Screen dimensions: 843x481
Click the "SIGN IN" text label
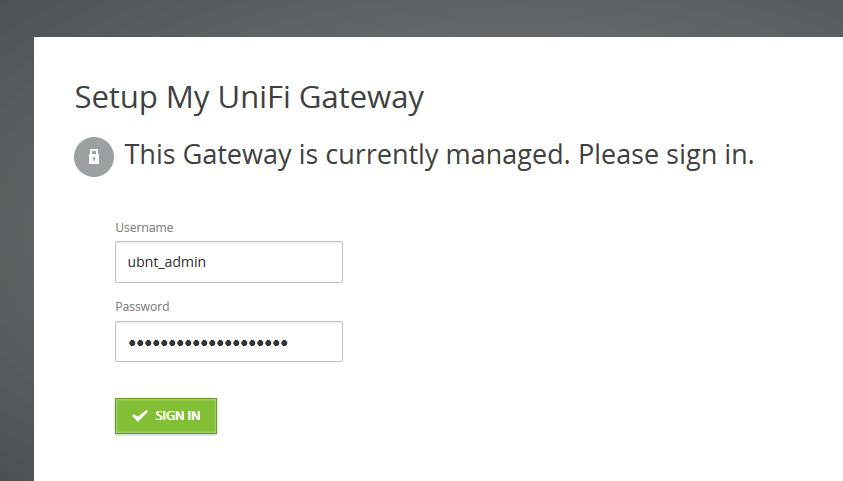click(x=178, y=416)
